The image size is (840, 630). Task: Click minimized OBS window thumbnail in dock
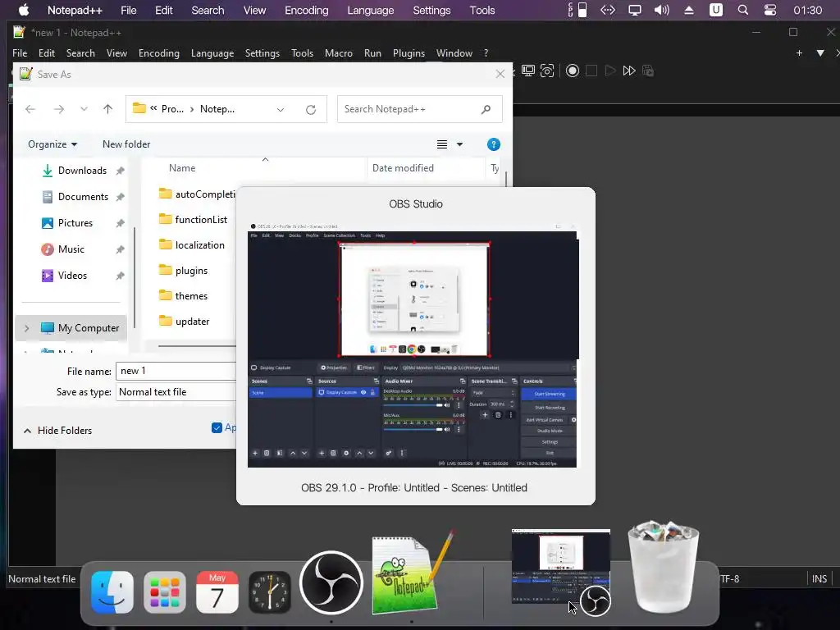(x=561, y=567)
